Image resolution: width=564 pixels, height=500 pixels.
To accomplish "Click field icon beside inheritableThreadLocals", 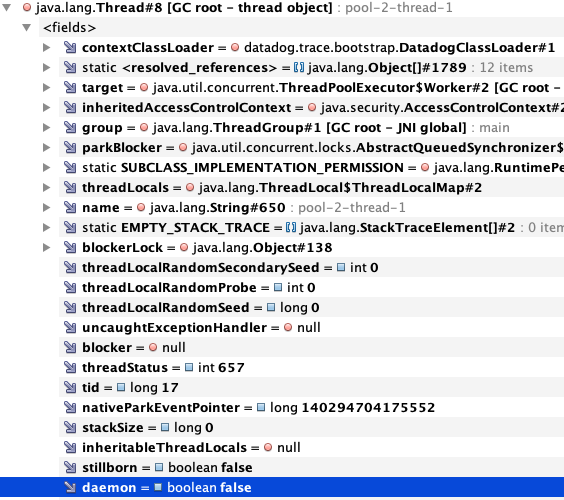I will coord(70,447).
